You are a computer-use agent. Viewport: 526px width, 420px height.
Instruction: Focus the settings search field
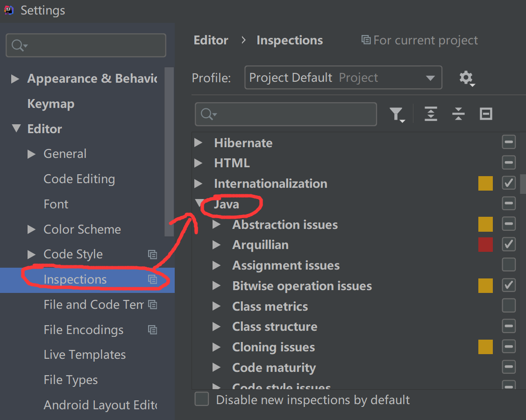(86, 45)
